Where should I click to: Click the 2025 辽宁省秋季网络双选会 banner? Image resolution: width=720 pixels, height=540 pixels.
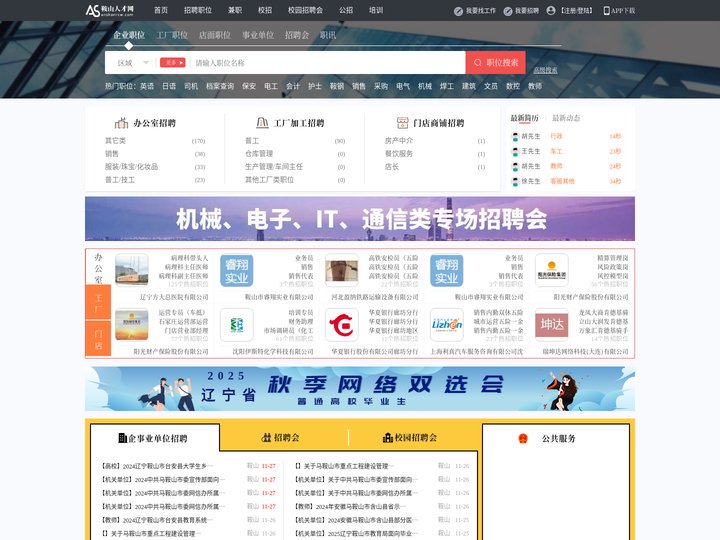(x=360, y=388)
